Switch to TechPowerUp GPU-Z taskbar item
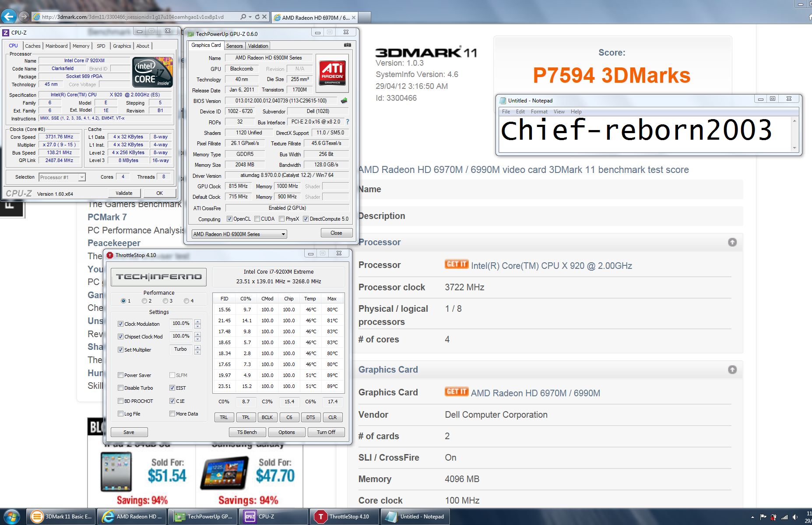The image size is (812, 525). click(x=203, y=517)
